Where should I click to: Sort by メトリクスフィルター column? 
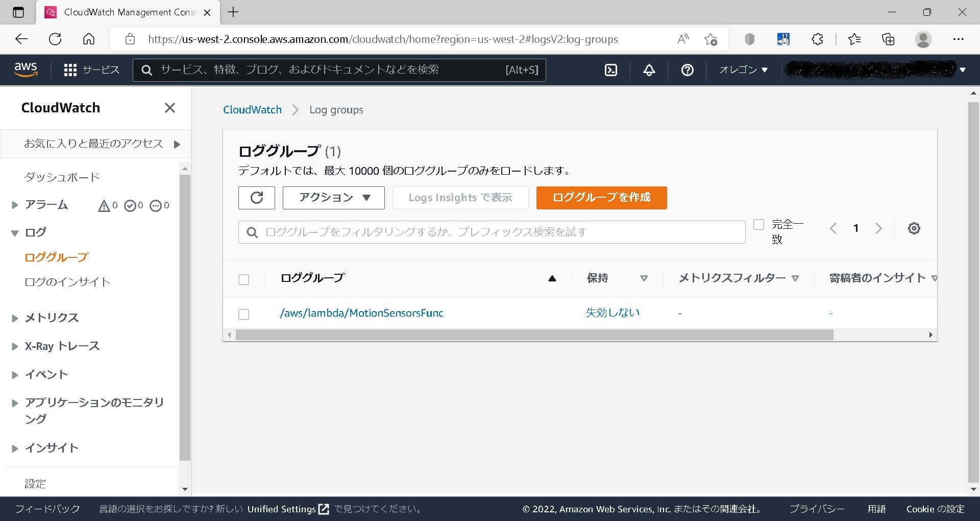795,278
